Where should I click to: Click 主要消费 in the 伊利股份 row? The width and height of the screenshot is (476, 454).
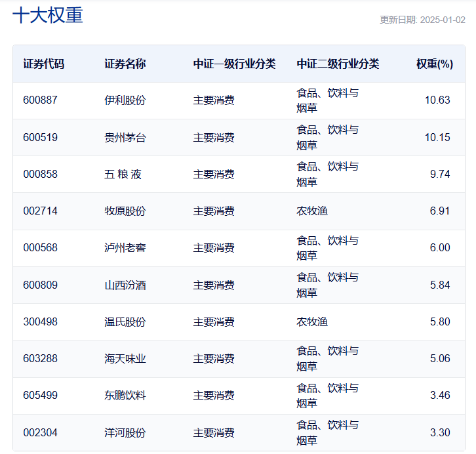[214, 100]
